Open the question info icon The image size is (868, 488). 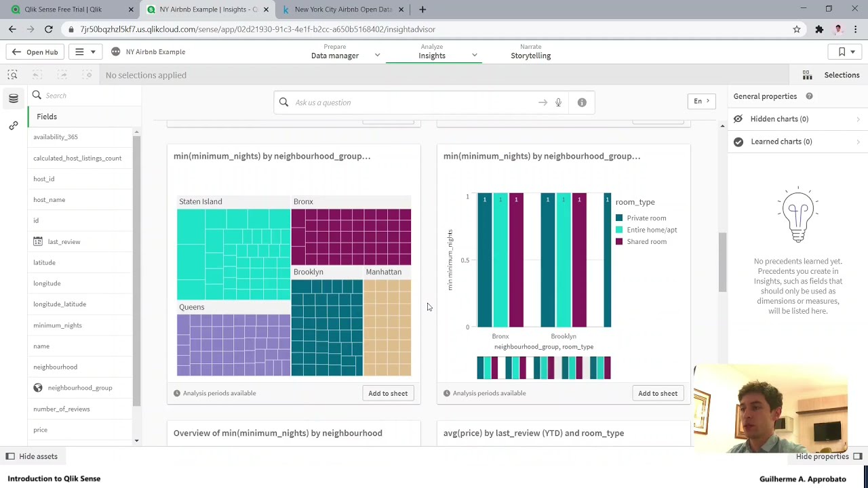click(582, 102)
